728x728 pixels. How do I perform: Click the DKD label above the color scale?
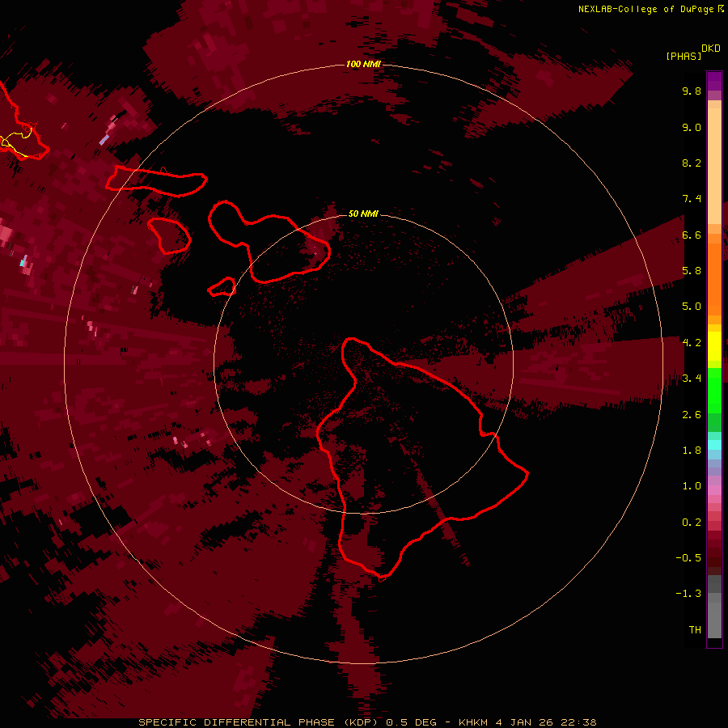[x=711, y=49]
